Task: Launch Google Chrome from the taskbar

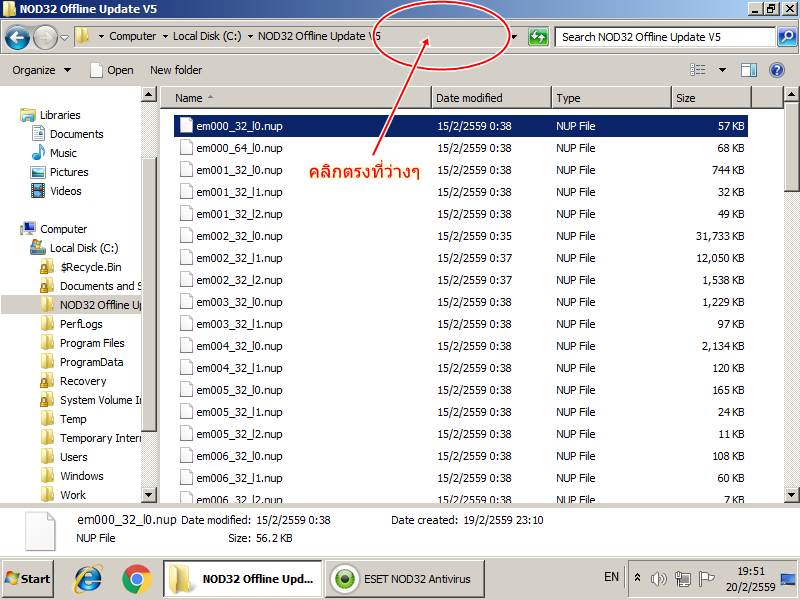Action: 137,579
